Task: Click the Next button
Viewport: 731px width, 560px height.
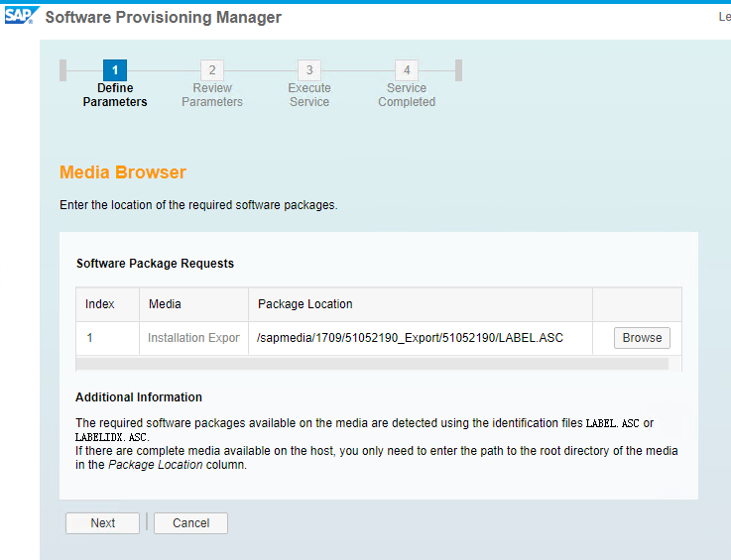Action: coord(102,523)
